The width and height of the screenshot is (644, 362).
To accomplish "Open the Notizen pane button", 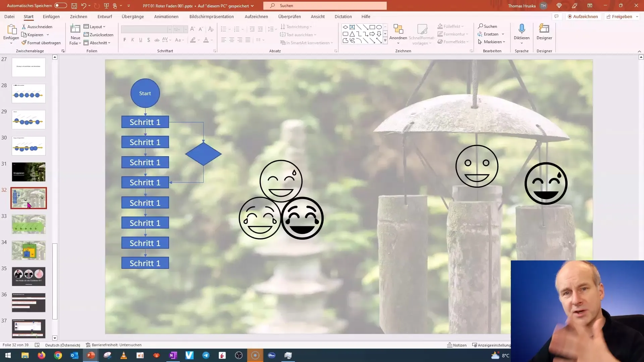I will 457,345.
